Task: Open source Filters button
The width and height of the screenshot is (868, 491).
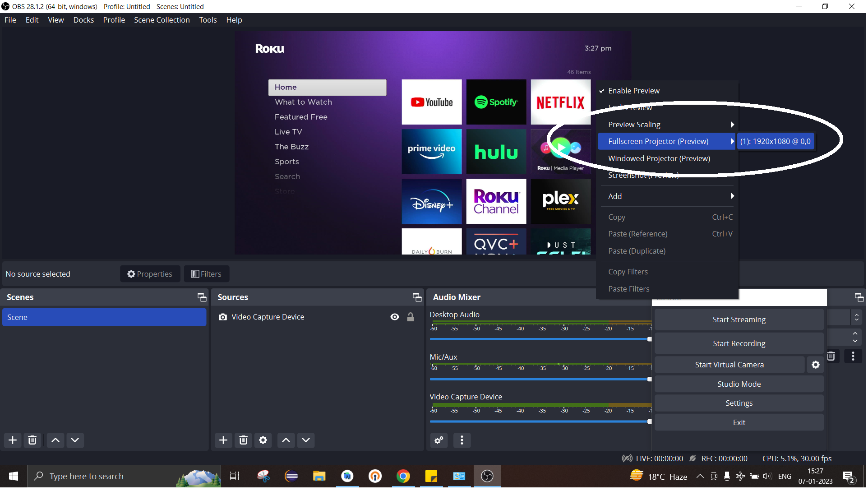Action: coord(207,274)
